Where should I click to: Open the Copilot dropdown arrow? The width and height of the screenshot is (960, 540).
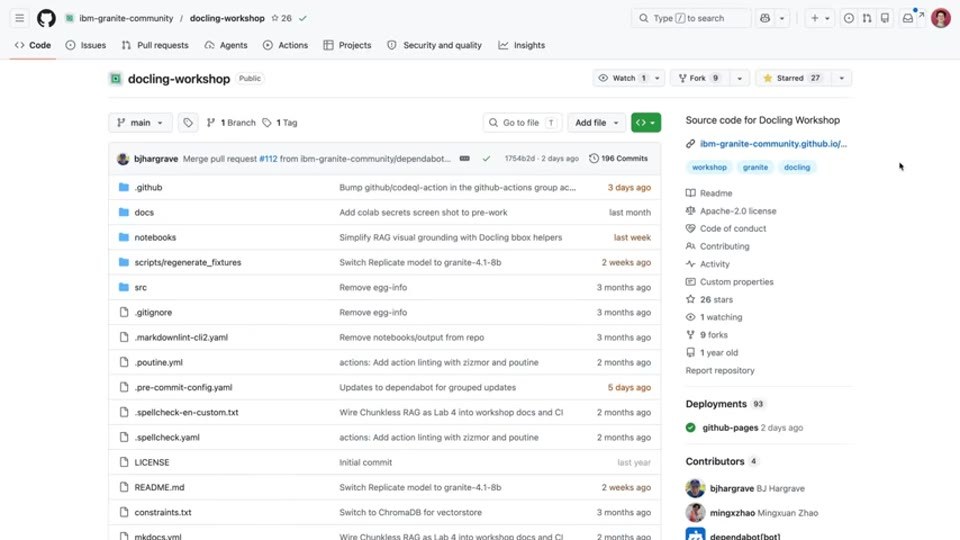point(782,18)
